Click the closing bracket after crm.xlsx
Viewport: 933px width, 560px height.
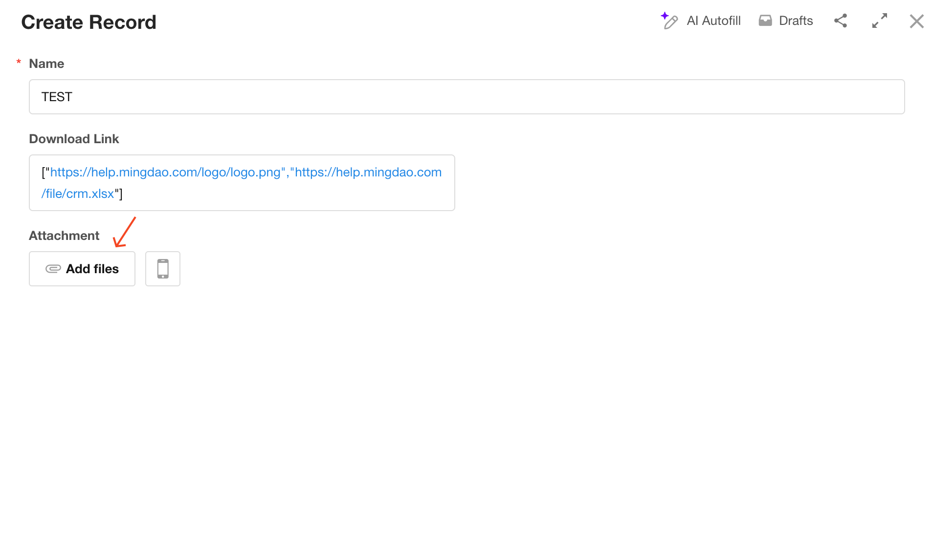121,194
